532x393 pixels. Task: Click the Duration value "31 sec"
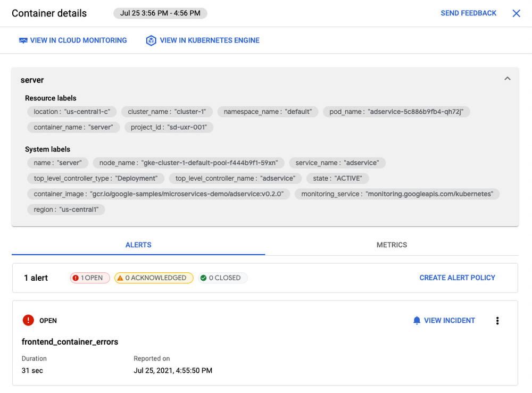click(x=32, y=371)
